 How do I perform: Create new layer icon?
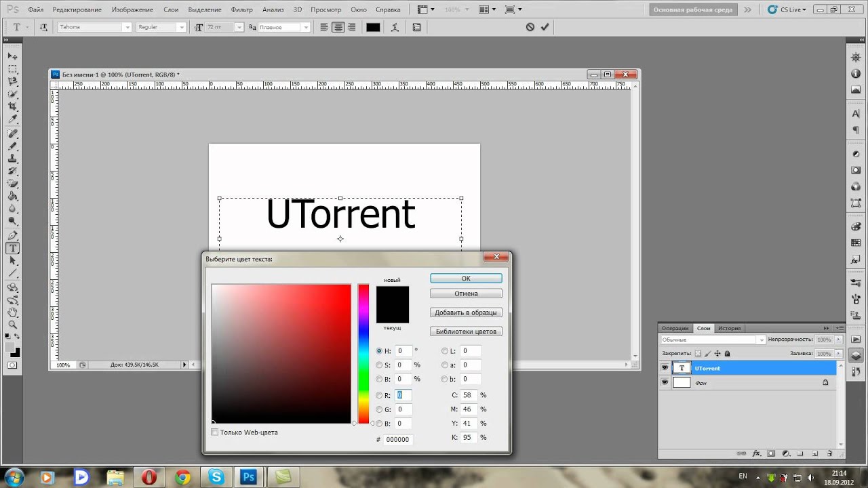815,453
